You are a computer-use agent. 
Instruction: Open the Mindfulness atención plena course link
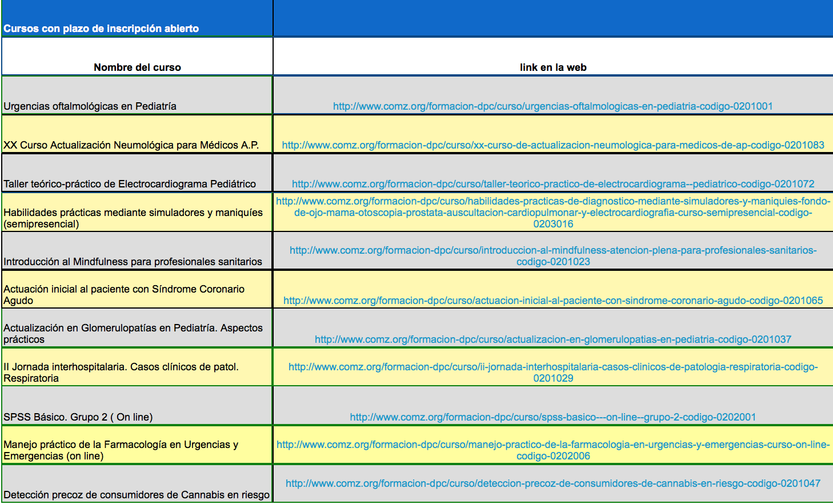click(x=552, y=250)
